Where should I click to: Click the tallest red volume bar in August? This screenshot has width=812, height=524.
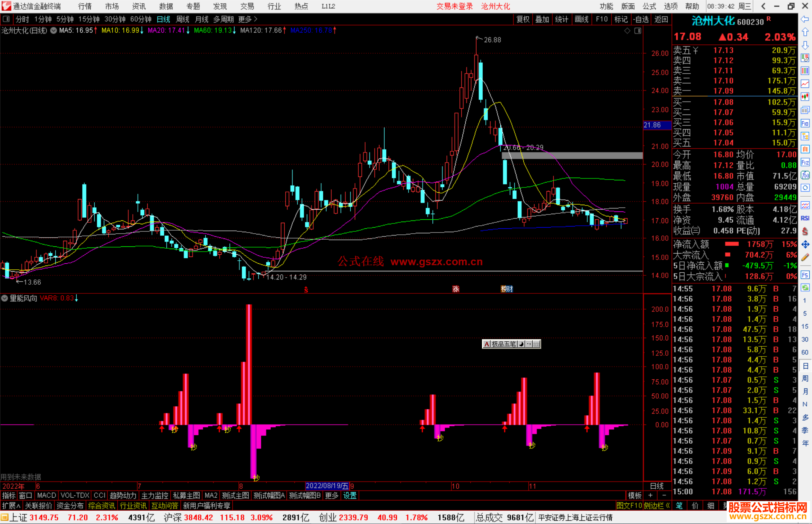click(249, 364)
